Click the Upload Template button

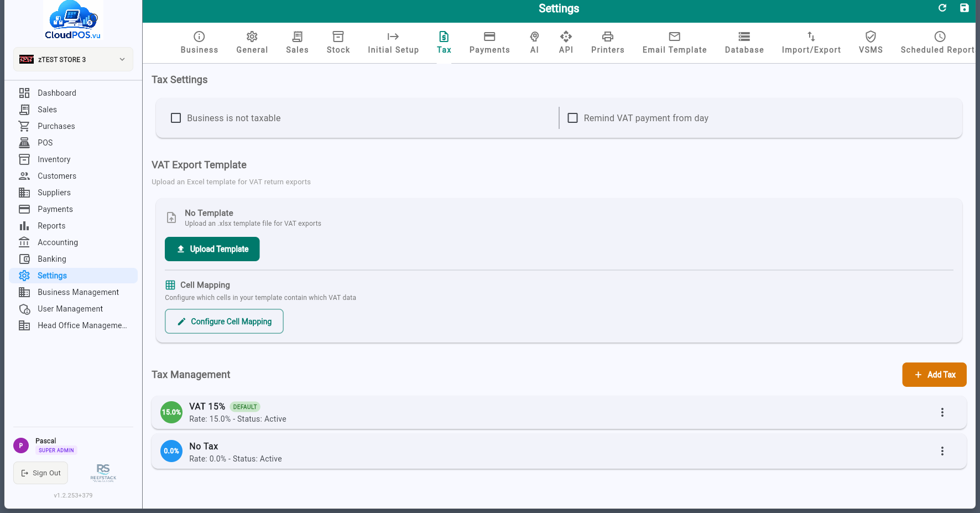[212, 249]
